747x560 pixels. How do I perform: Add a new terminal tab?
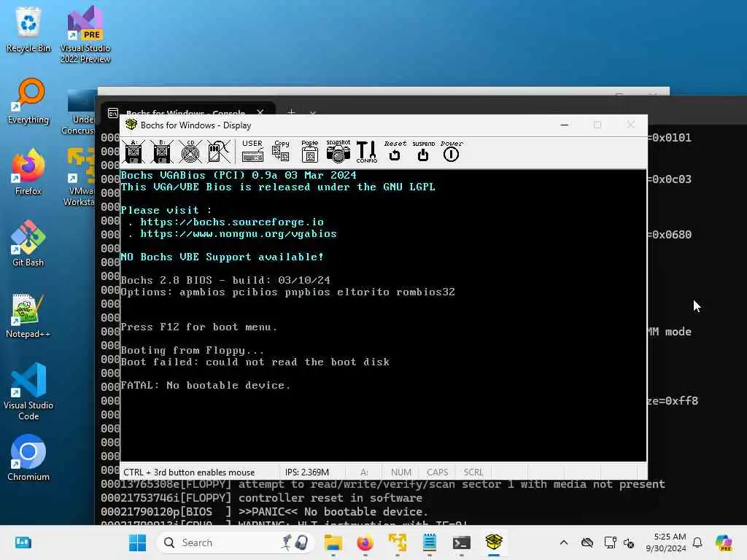point(292,112)
